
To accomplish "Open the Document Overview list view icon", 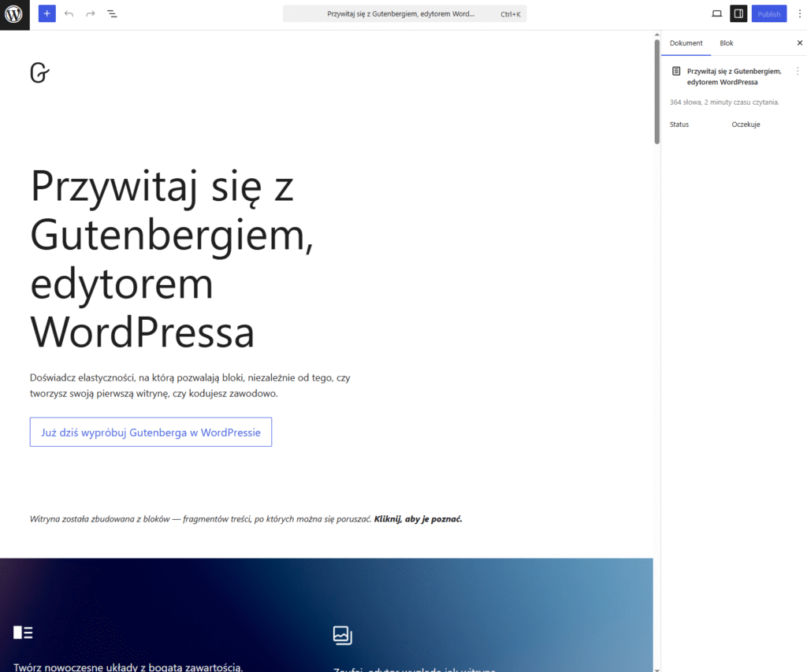I will 112,13.
